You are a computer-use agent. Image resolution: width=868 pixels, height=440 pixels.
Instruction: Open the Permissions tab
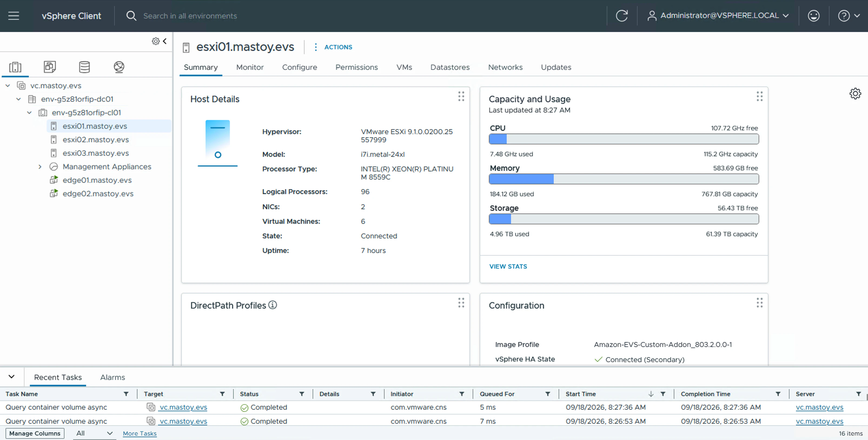(x=356, y=67)
